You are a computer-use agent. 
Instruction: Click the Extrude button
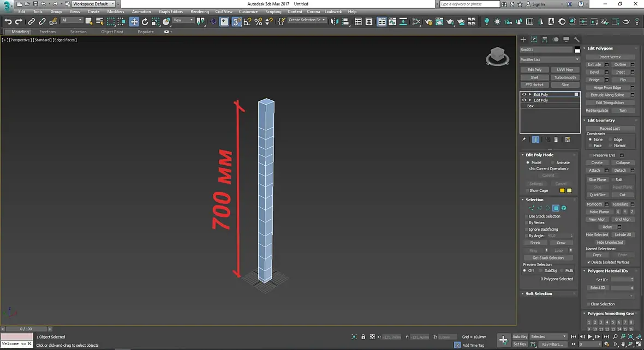pyautogui.click(x=594, y=64)
